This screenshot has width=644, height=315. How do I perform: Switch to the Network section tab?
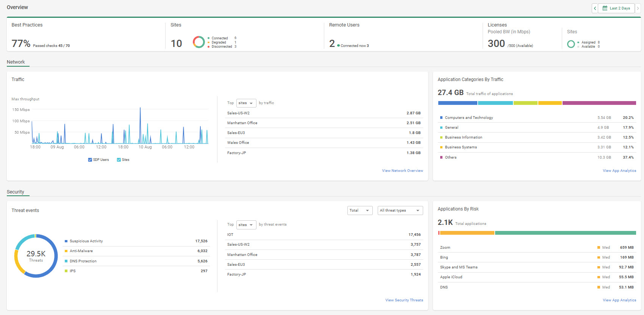click(16, 62)
